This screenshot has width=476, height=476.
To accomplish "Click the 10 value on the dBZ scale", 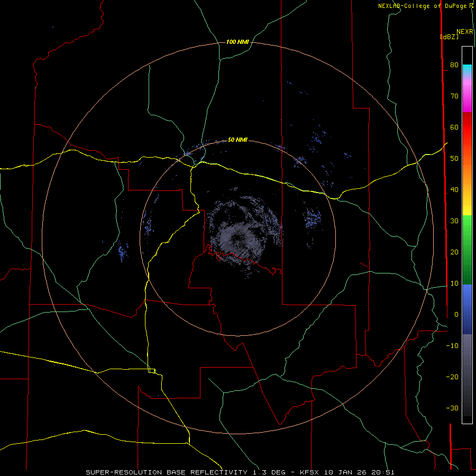I will pos(454,283).
